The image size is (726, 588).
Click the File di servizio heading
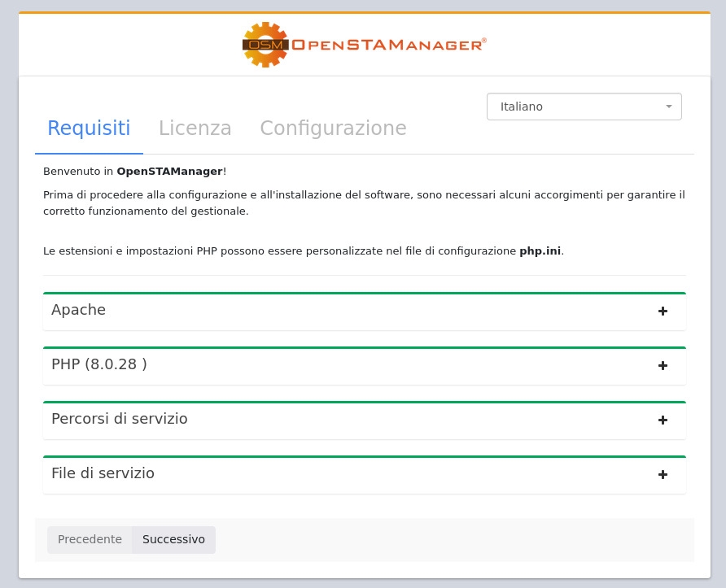click(103, 473)
